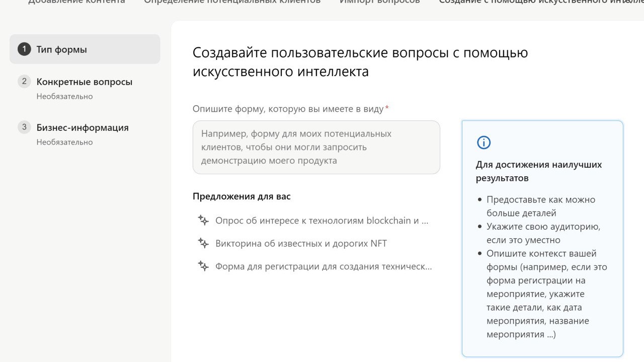Click sparkle icon next to blockchain survey
The width and height of the screenshot is (644, 362).
(x=203, y=221)
